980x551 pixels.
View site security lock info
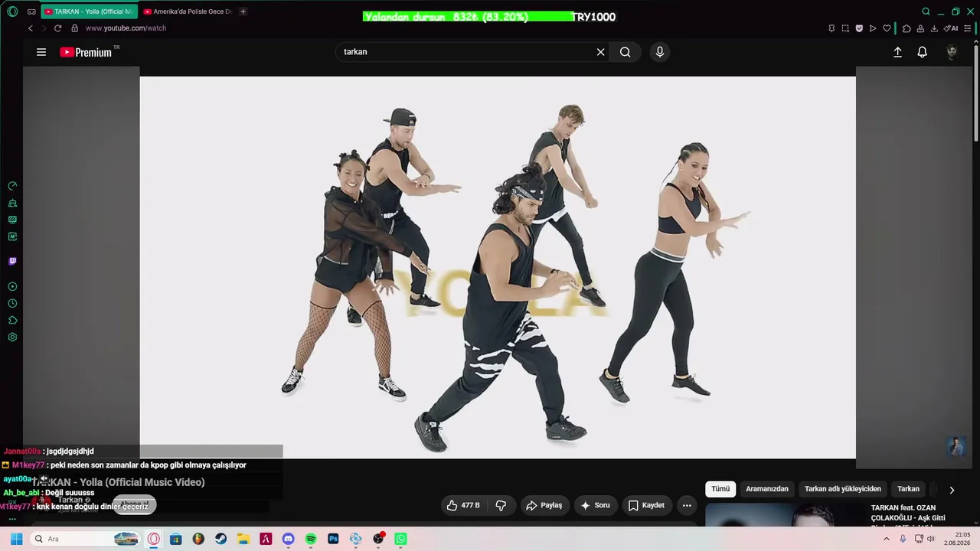point(74,28)
